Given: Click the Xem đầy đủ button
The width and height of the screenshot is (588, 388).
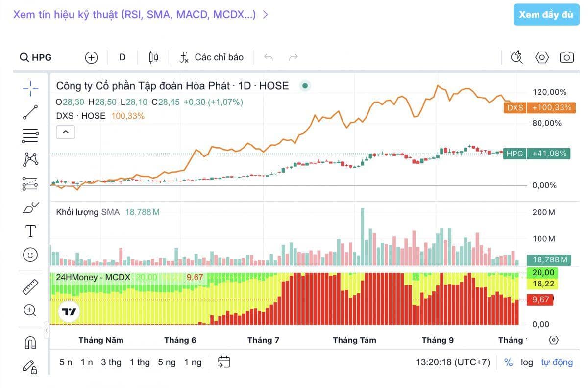Looking at the screenshot, I should point(546,15).
